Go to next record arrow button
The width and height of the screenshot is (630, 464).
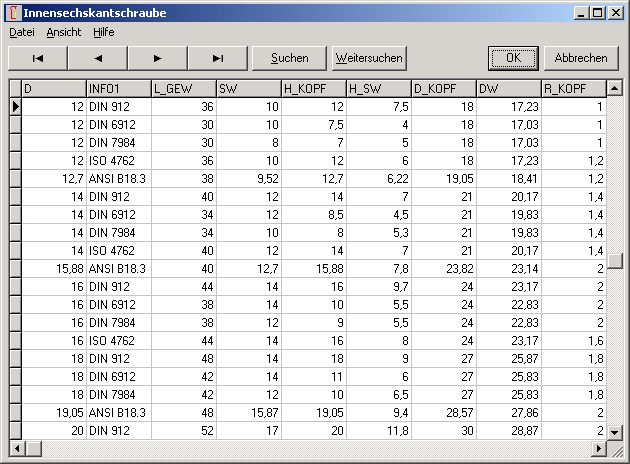(157, 58)
